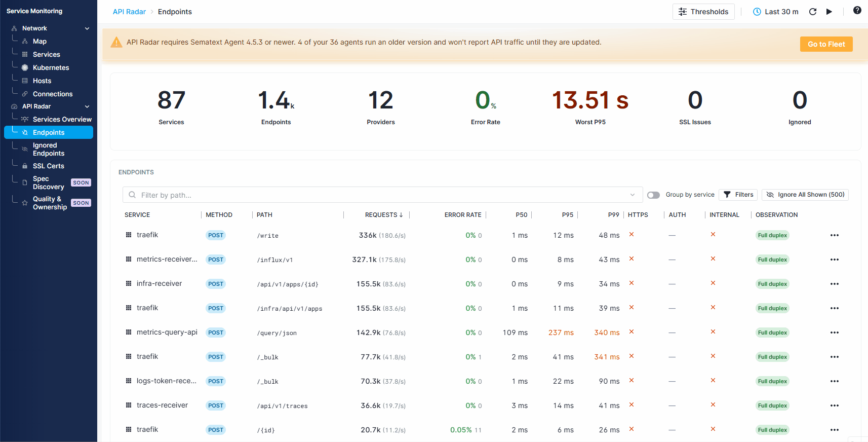This screenshot has height=442, width=868.
Task: Open the Last 30 m time picker
Action: pyautogui.click(x=775, y=12)
